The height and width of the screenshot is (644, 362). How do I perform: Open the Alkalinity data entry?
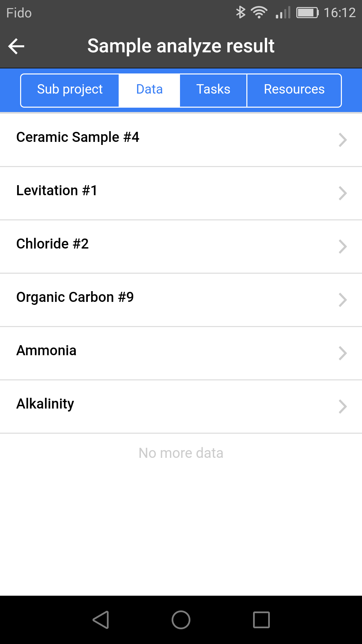coord(181,407)
